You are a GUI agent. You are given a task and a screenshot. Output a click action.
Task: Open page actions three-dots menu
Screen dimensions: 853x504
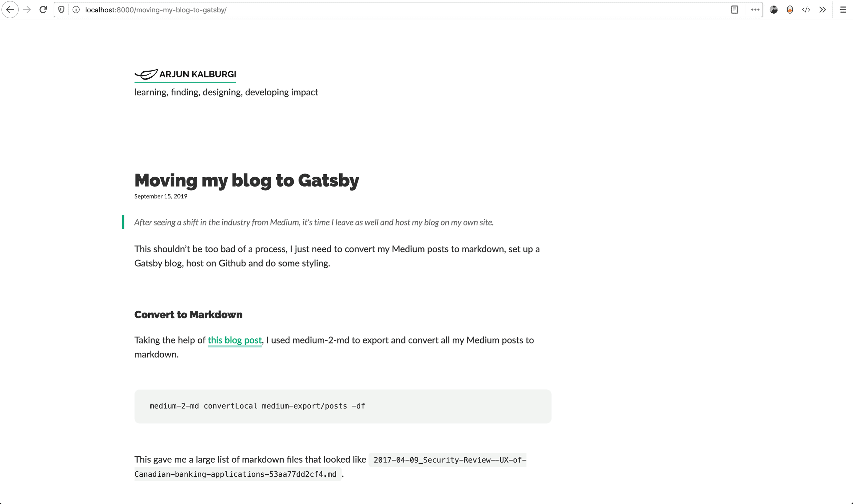[x=755, y=10]
